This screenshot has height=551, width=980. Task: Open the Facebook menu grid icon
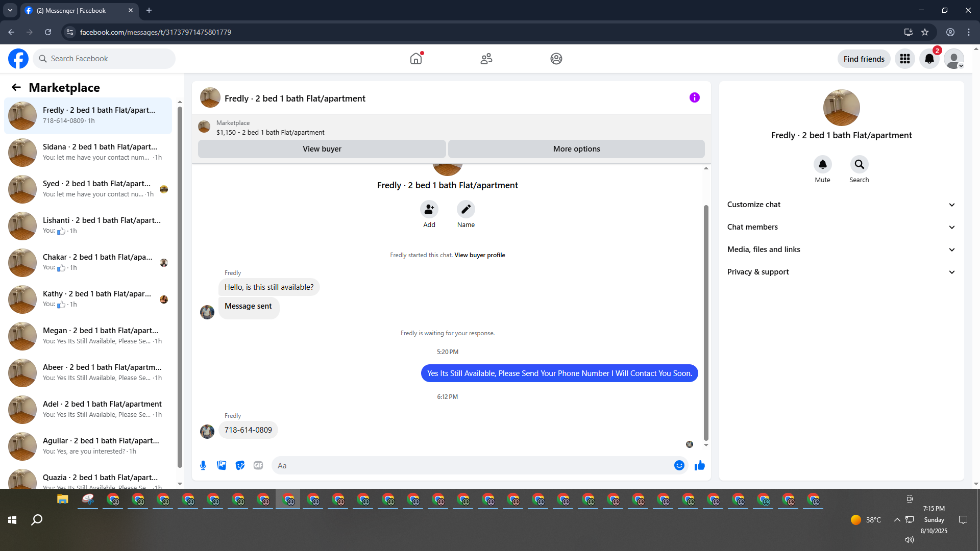click(904, 59)
